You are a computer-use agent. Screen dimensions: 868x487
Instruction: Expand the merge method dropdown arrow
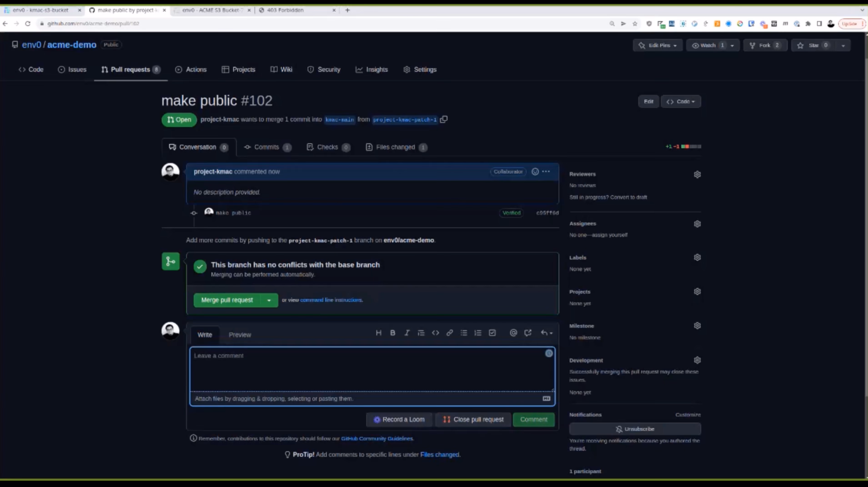(269, 300)
